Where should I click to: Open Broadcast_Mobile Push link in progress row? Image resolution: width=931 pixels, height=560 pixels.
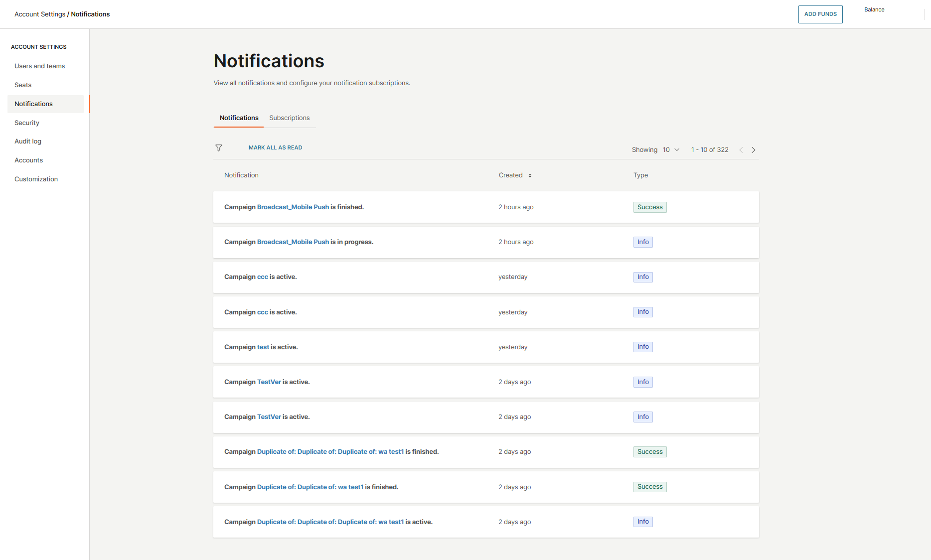[293, 242]
